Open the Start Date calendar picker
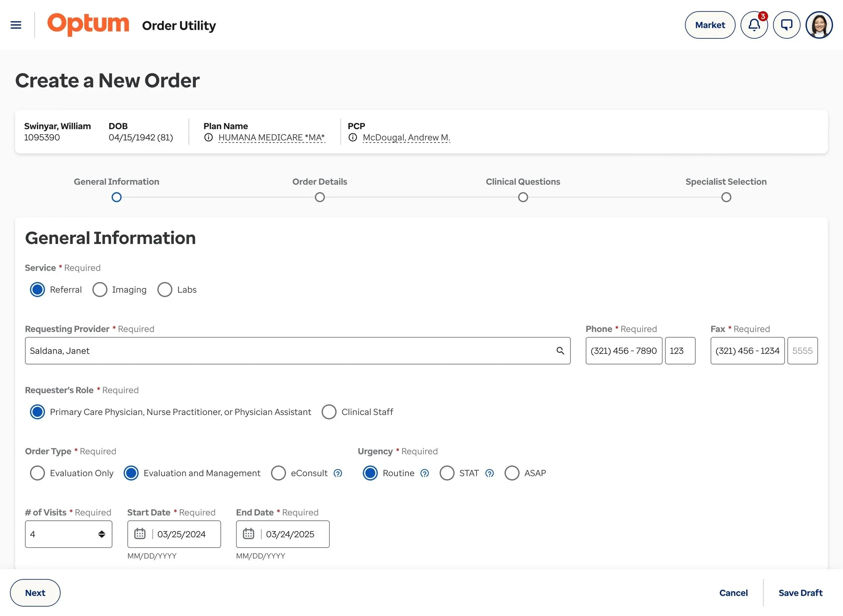The height and width of the screenshot is (616, 843). point(140,533)
